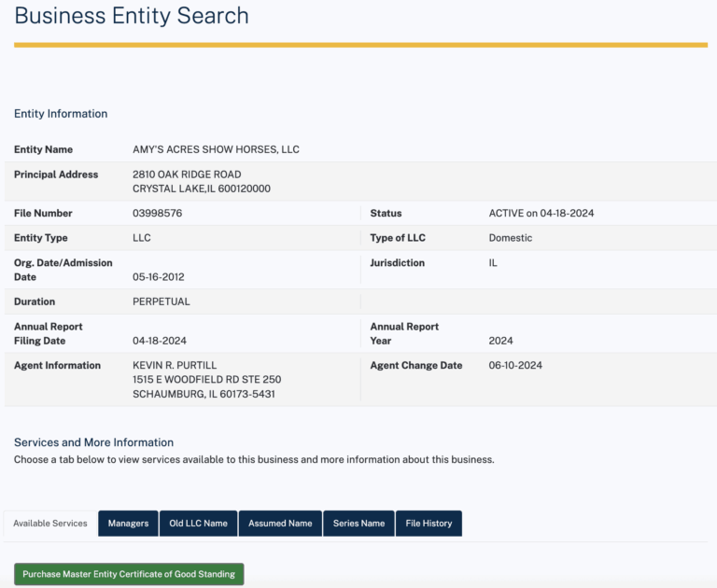
Task: Click the 2810 Oak Ridge Road address line
Action: (187, 175)
